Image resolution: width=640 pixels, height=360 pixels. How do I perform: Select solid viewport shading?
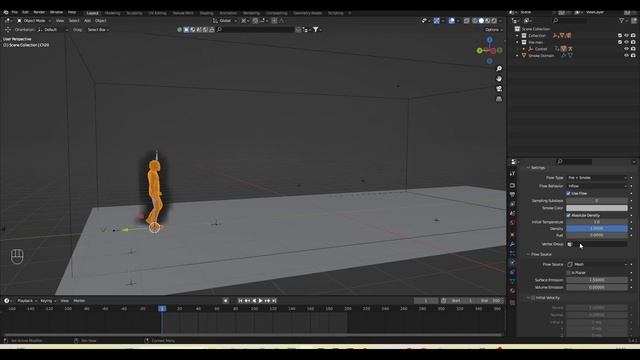pos(481,20)
